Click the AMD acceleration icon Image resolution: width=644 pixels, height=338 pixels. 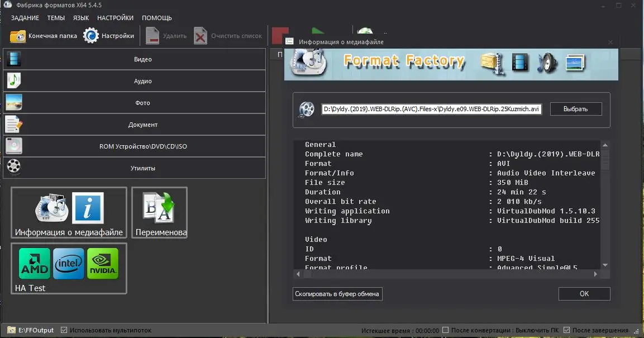(34, 264)
